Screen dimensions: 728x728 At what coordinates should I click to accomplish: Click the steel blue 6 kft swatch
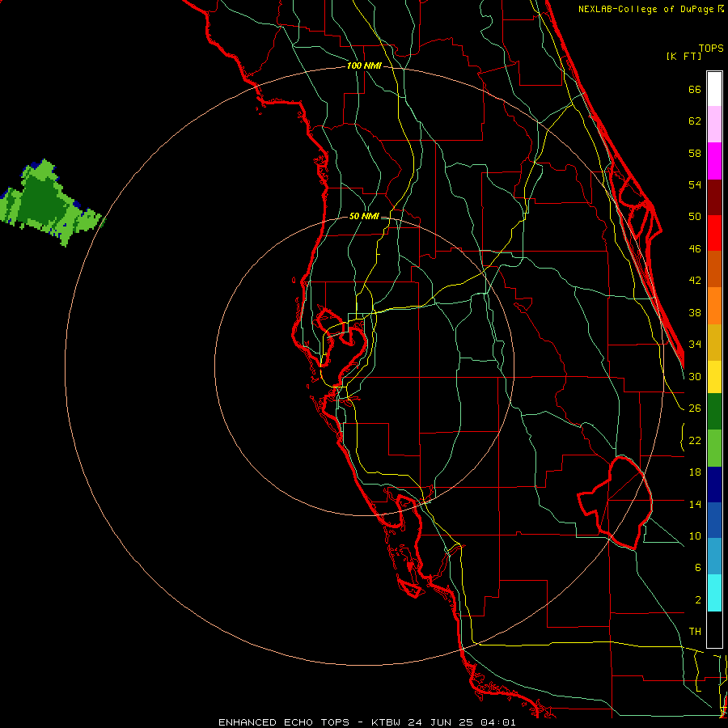(714, 557)
